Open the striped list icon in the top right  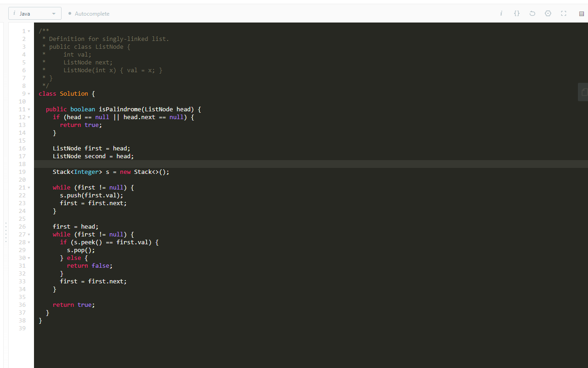(x=582, y=14)
